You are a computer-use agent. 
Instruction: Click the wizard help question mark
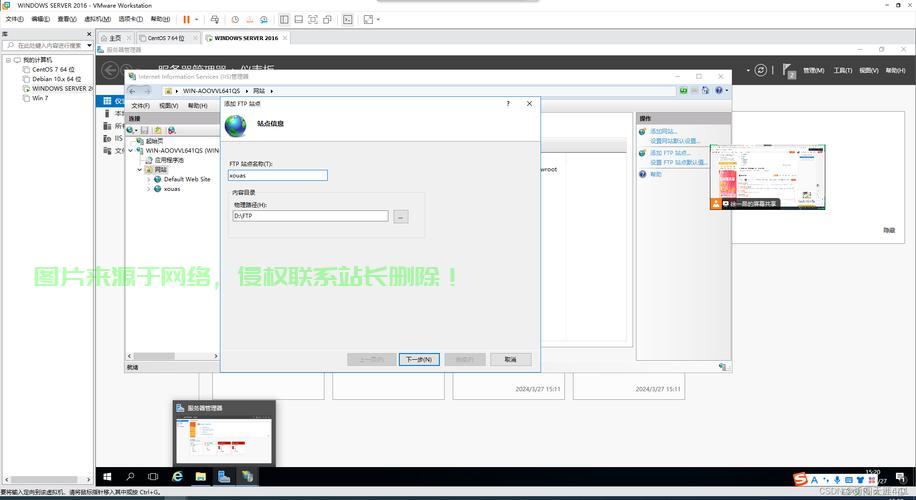(x=508, y=103)
